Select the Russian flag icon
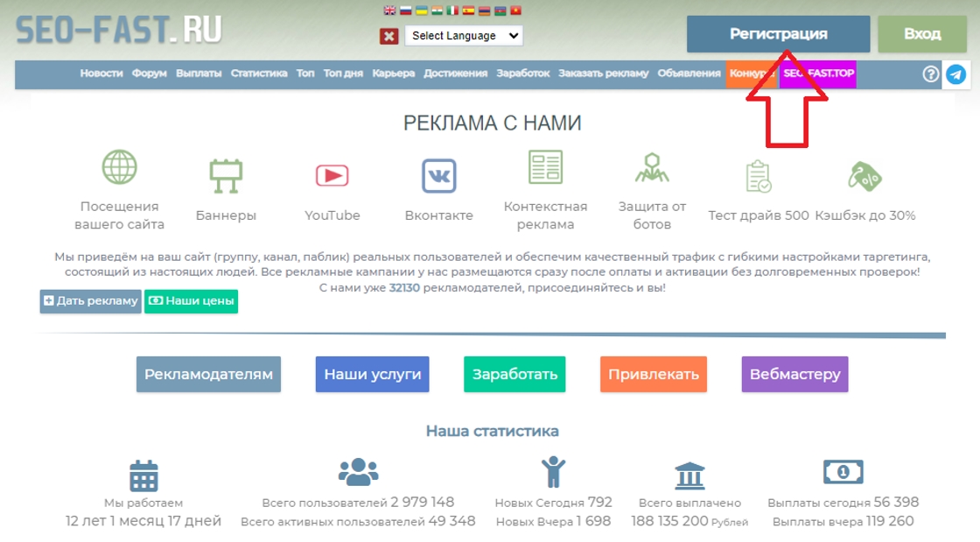Screen dimensions: 980x542 point(406,11)
